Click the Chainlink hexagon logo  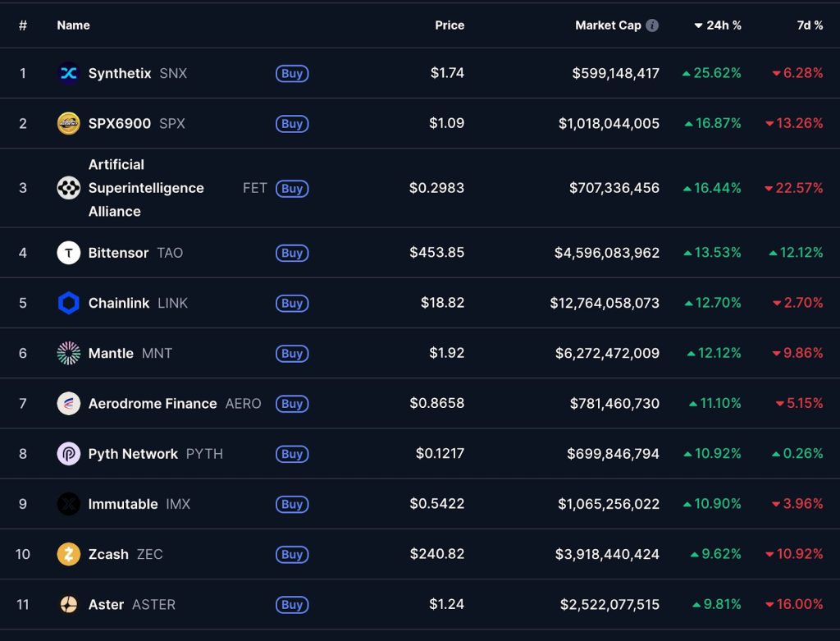[68, 303]
